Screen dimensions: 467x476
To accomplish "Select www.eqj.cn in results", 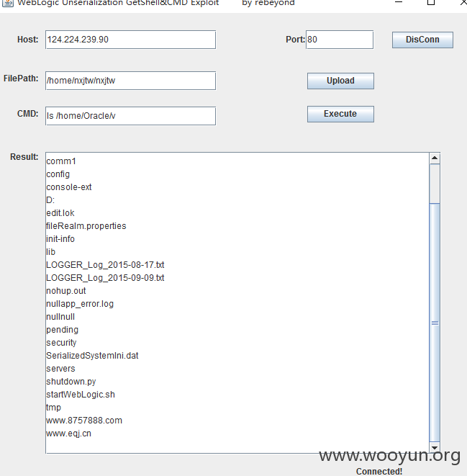I will coord(68,434).
